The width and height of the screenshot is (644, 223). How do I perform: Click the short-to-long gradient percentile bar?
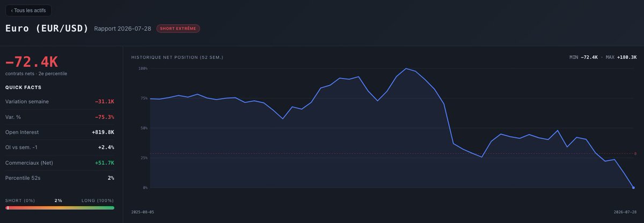[60, 207]
